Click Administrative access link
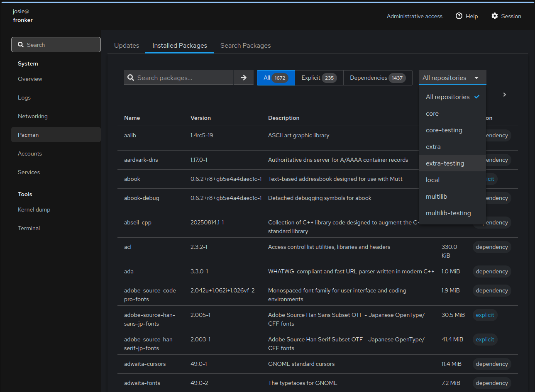The image size is (535, 392). coord(414,16)
